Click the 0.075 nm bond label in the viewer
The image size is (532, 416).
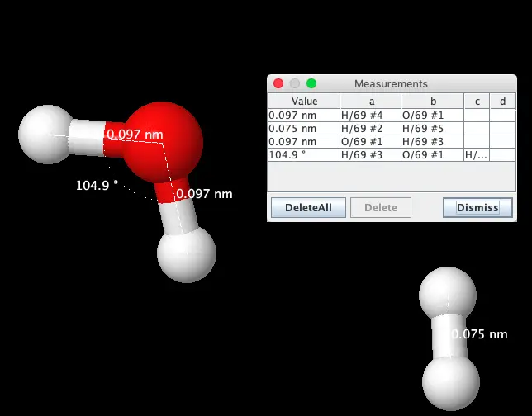click(480, 334)
